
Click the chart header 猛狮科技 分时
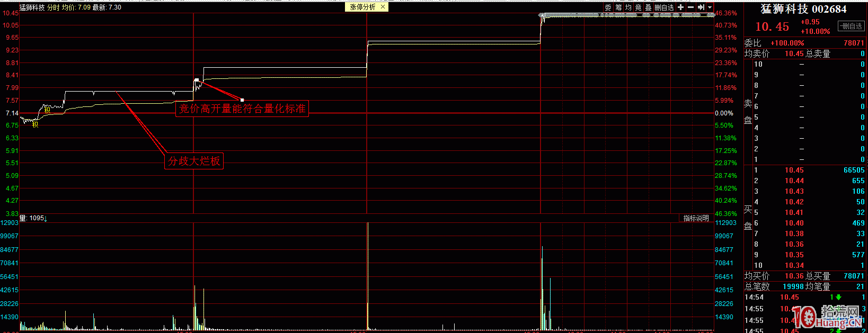click(x=39, y=7)
